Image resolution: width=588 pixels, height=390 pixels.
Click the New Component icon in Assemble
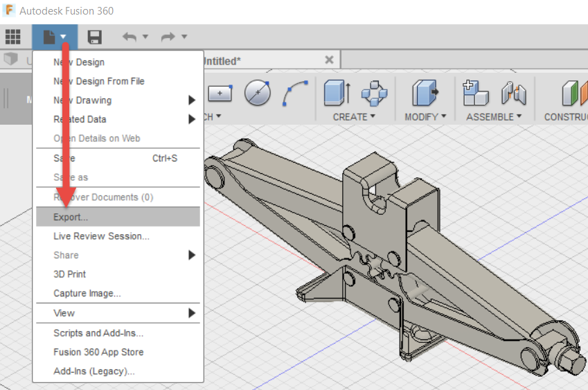pos(476,93)
